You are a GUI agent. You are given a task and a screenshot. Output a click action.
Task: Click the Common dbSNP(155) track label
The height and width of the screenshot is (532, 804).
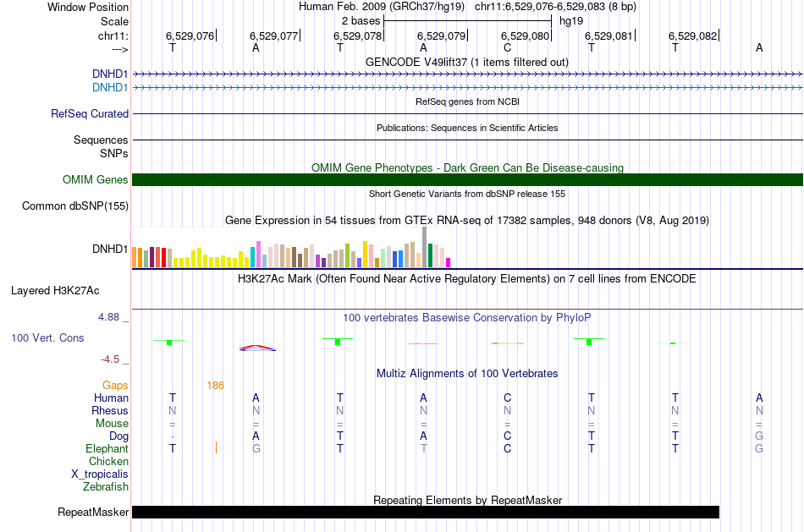click(x=74, y=206)
